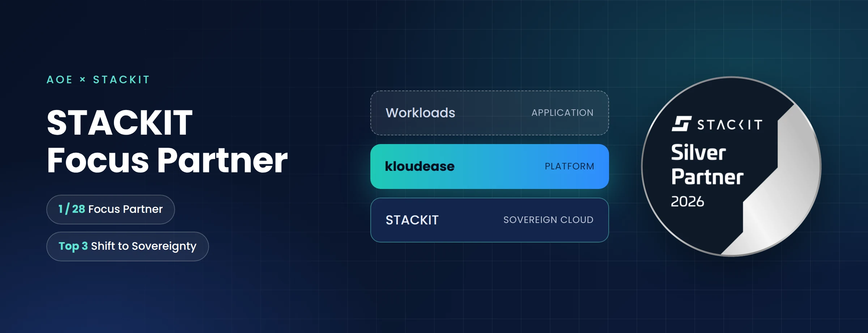Viewport: 868px width, 333px height.
Task: Click the 'STACKIT Focus Partner' headline
Action: pos(167,142)
